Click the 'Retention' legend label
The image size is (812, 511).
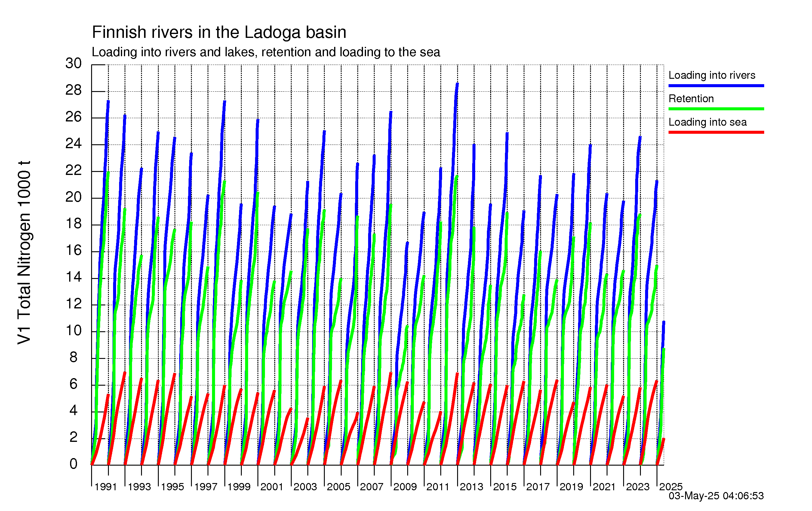click(x=691, y=98)
